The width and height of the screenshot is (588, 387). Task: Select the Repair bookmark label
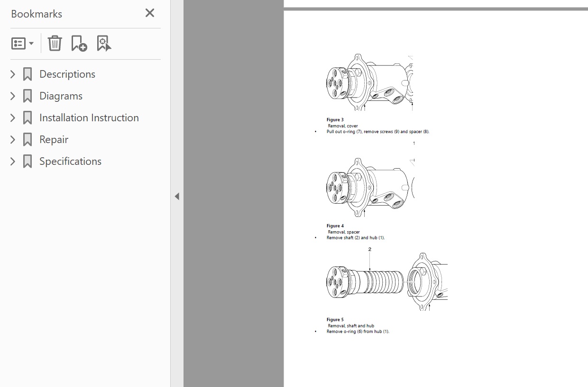54,140
